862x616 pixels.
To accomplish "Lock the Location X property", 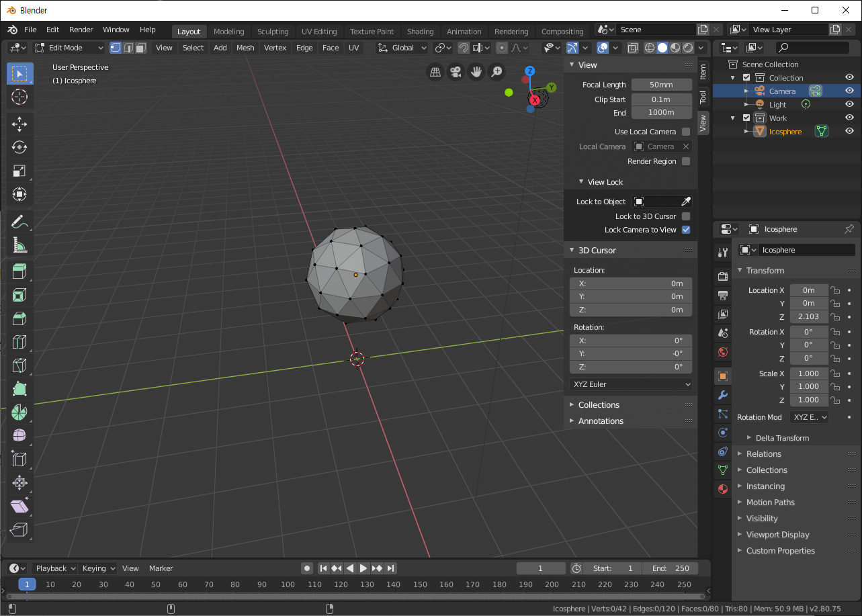I will click(835, 290).
